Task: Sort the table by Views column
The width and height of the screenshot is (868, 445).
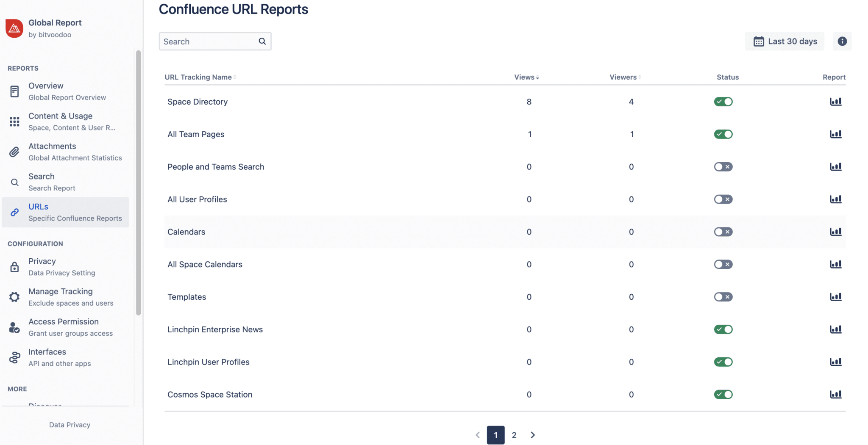Action: click(526, 77)
